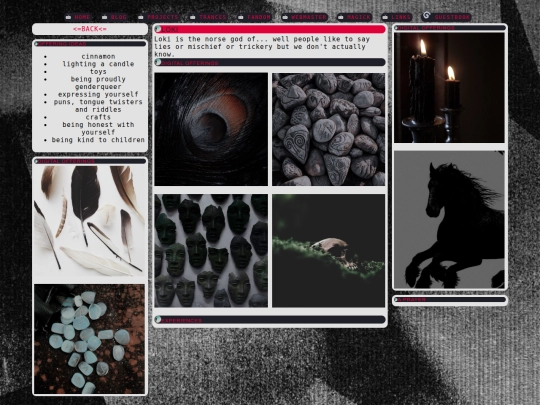
Task: Click the 'toys' list item
Action: [98, 71]
